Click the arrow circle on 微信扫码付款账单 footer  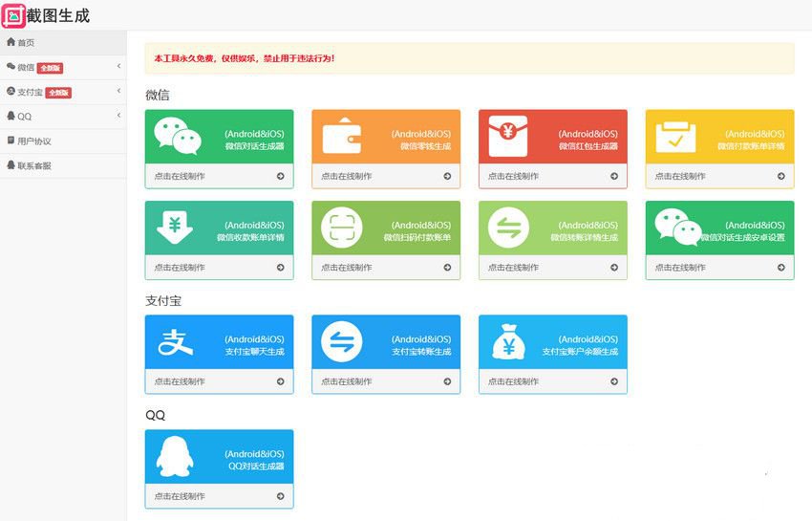[x=447, y=268]
